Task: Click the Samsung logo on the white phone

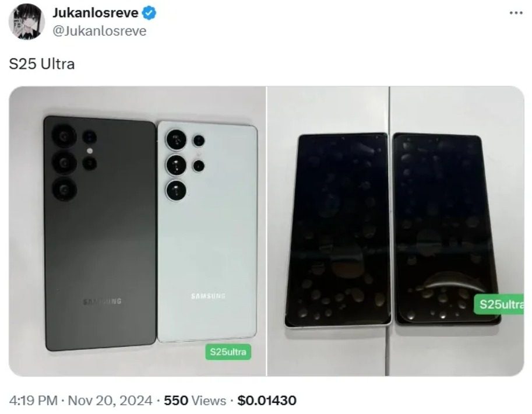Action: click(x=208, y=296)
